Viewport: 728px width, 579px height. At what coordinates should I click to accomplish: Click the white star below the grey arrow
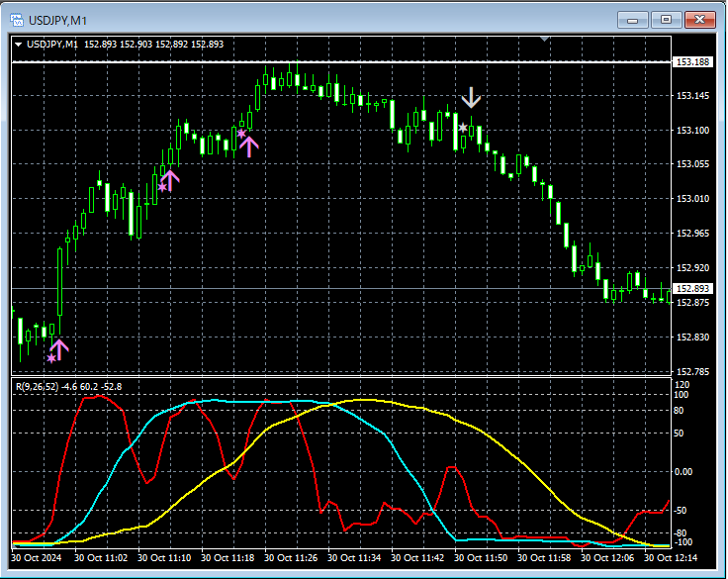tap(462, 128)
